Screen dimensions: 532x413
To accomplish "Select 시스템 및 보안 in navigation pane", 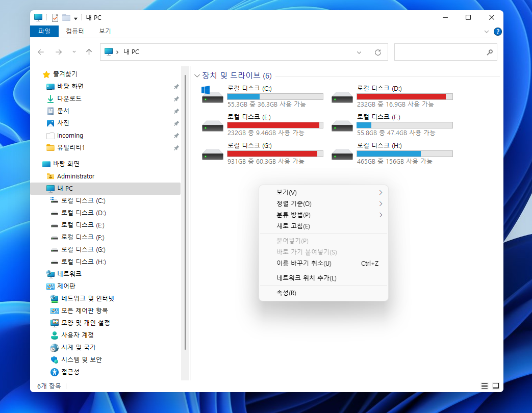I will (x=81, y=359).
